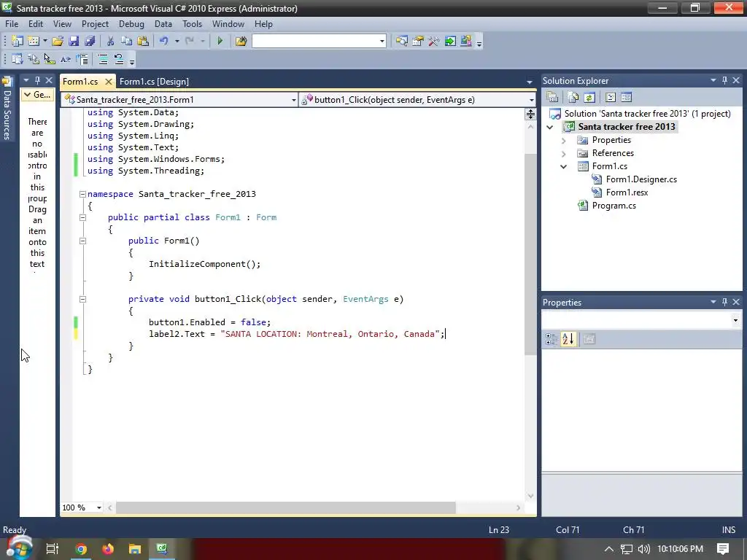Viewport: 747px width, 560px height.
Task: Collapse the Form1.cs node in Solution Explorer
Action: [564, 167]
